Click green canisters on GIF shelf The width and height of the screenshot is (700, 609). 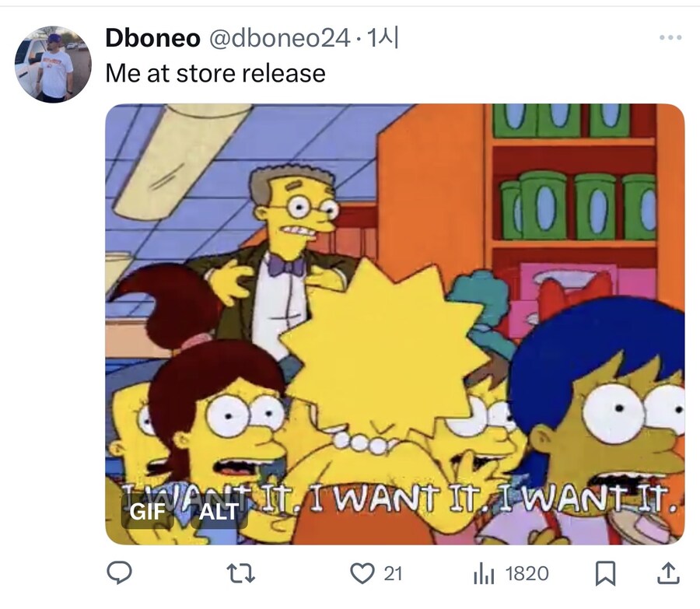[578, 206]
